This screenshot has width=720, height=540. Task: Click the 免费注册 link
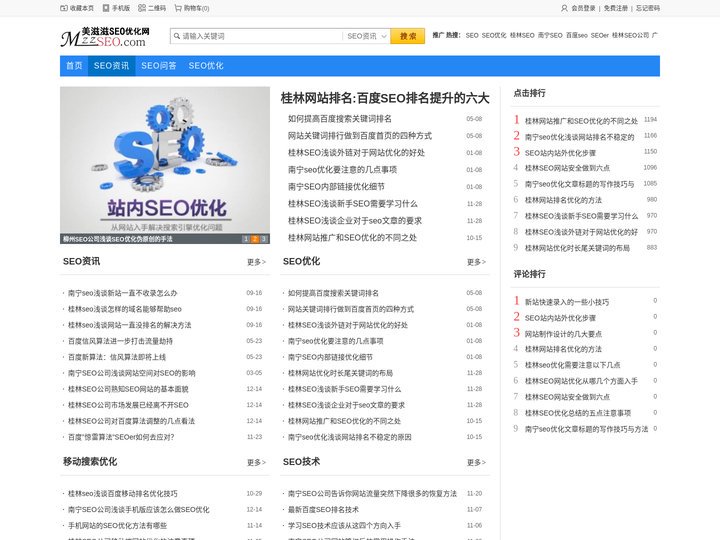[x=616, y=8]
